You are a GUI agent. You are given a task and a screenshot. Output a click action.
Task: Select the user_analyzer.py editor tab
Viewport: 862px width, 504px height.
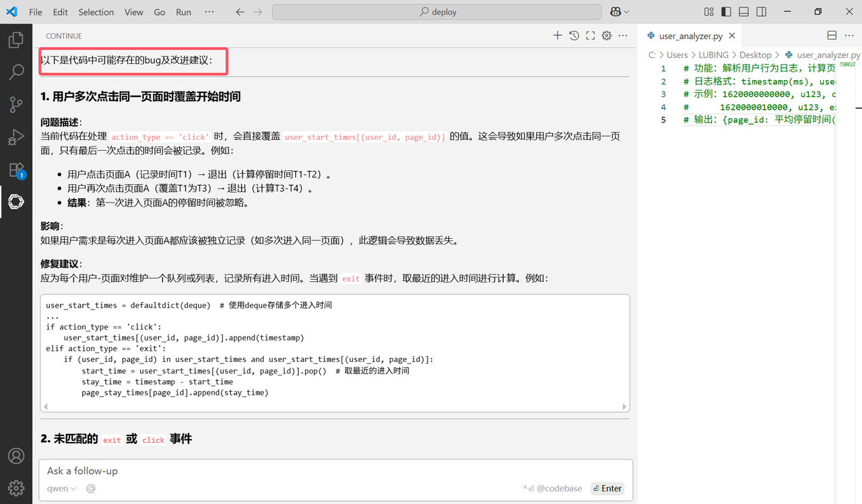pyautogui.click(x=690, y=36)
